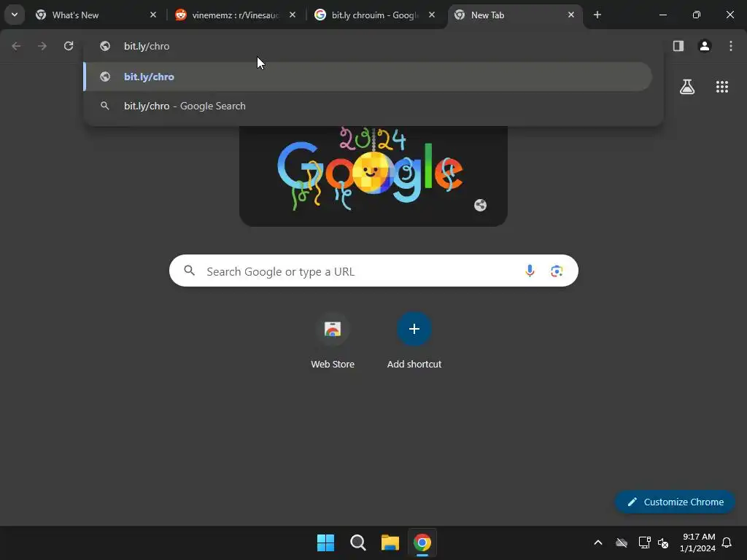This screenshot has height=560, width=747.
Task: Select the New Tab tab
Action: tap(515, 15)
